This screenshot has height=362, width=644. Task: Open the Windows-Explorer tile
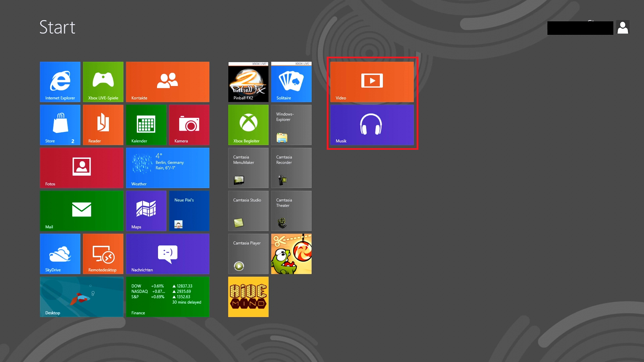coord(291,125)
